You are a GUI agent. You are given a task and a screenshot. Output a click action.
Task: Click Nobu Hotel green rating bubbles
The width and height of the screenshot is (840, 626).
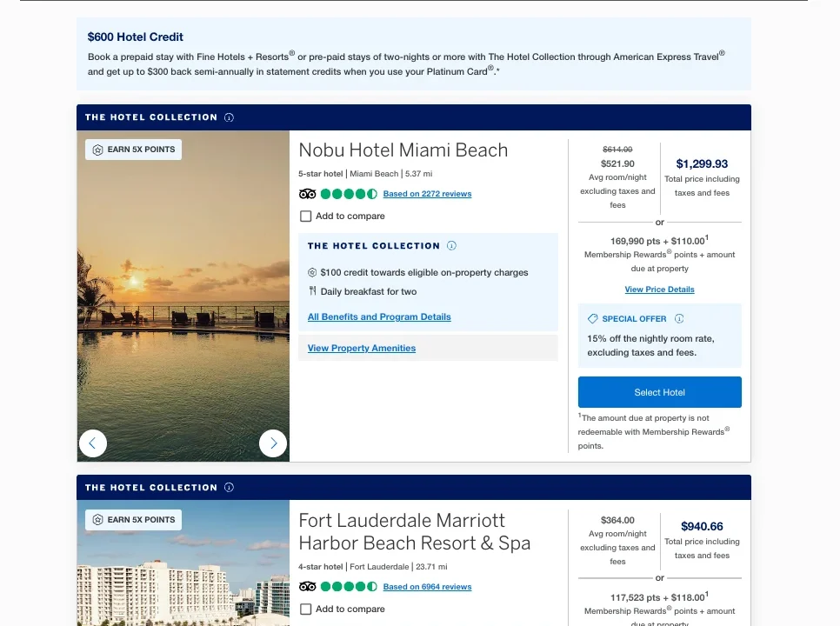(349, 194)
